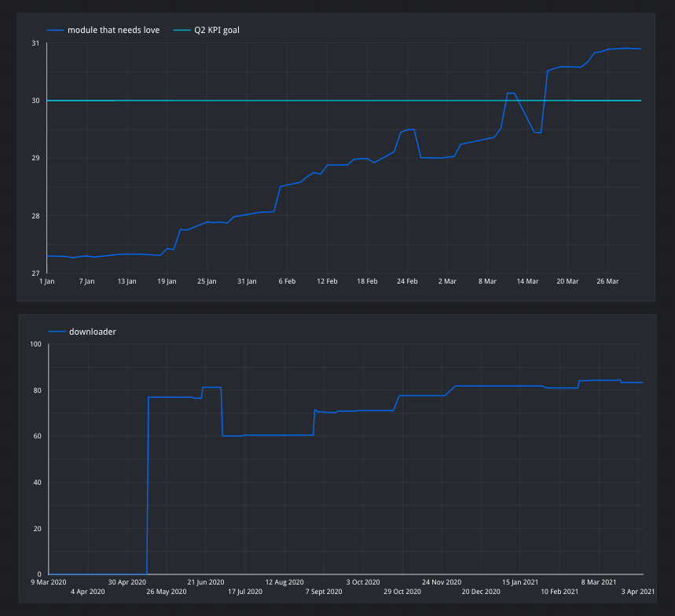
Task: Click the '26 Mar' axis label
Action: 607,280
